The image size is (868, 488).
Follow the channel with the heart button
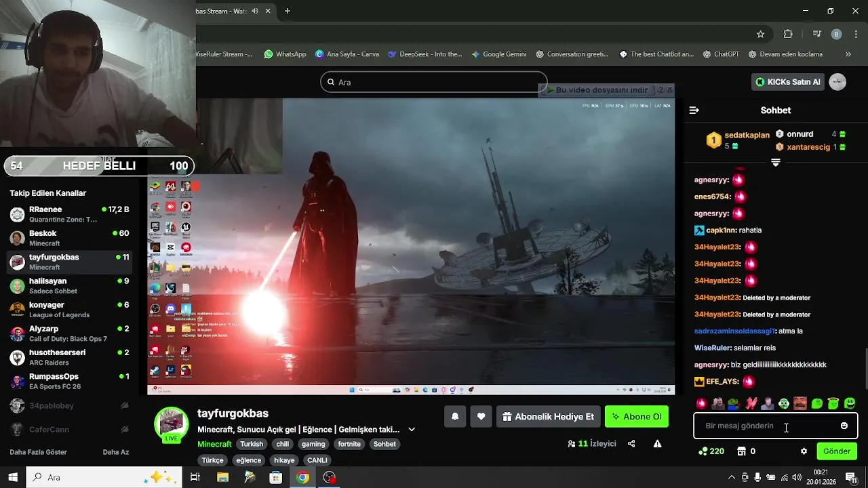coord(481,416)
